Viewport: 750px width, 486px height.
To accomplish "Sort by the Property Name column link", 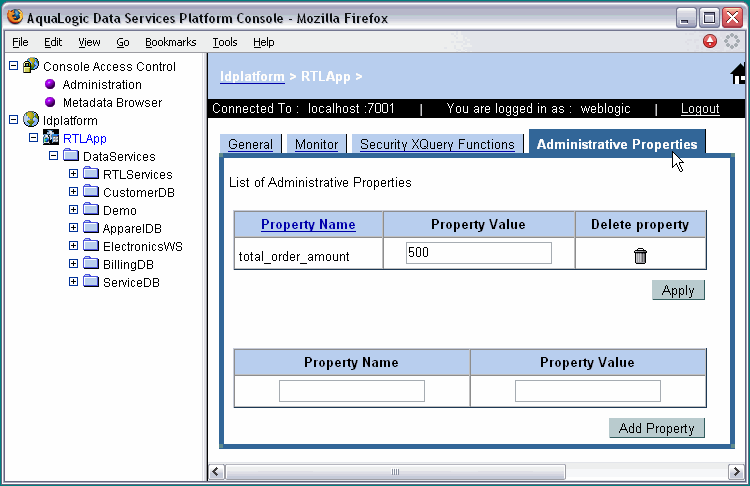I will tap(308, 224).
